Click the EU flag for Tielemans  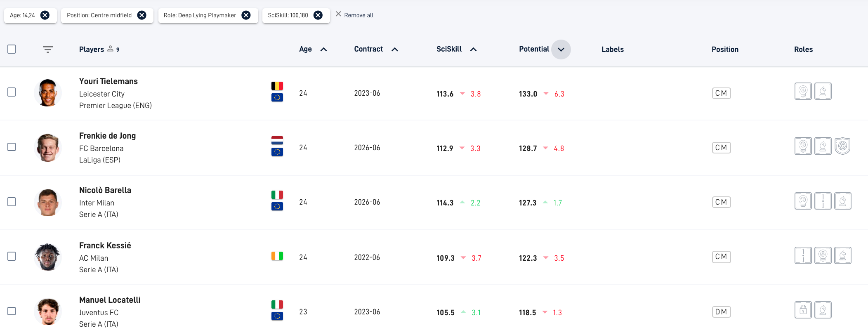[x=277, y=98]
